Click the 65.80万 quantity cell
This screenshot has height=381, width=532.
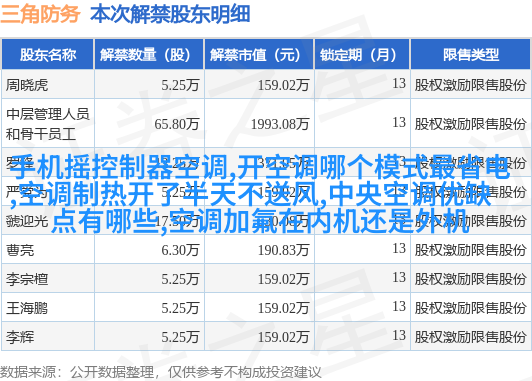pyautogui.click(x=176, y=124)
